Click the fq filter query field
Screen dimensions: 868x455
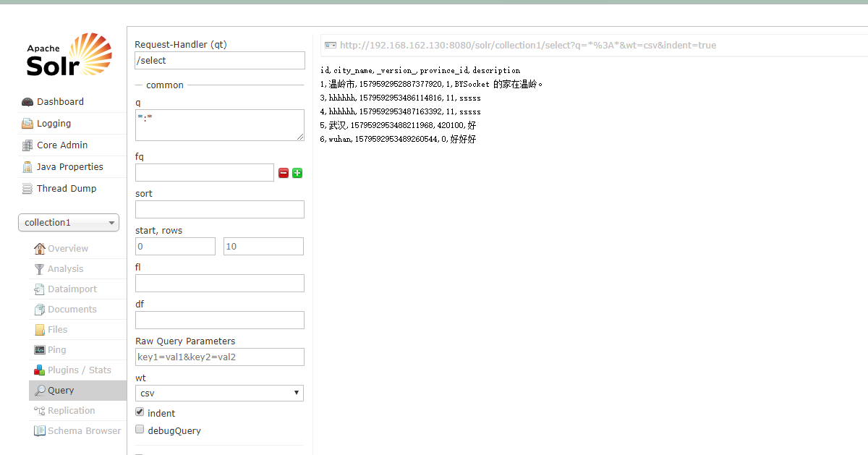click(205, 173)
